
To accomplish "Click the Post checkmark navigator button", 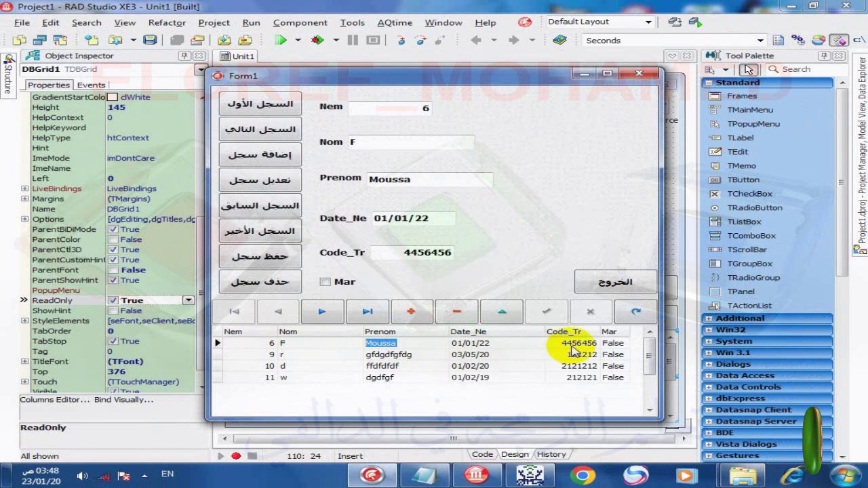I will pyautogui.click(x=546, y=311).
